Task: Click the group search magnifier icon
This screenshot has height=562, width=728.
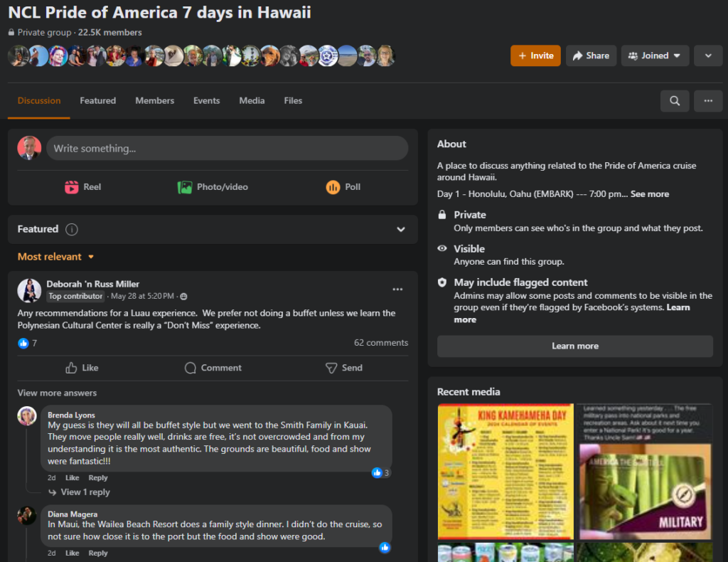Action: [x=675, y=101]
